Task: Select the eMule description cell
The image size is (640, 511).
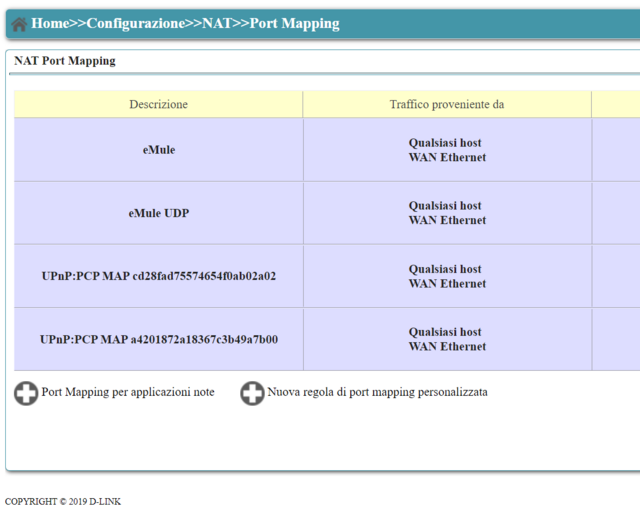Action: click(x=158, y=150)
